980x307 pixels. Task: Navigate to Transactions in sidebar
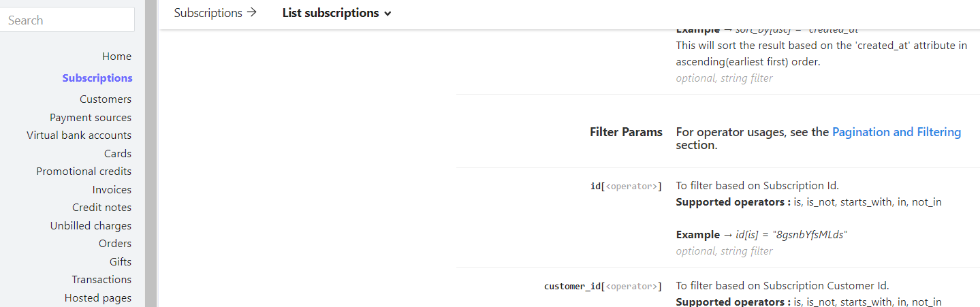click(x=101, y=280)
